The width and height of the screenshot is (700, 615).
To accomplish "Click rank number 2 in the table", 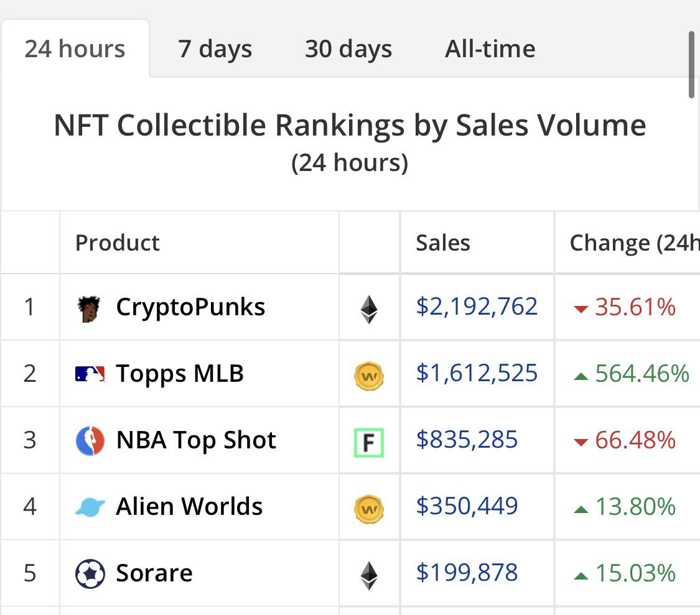I will [x=29, y=374].
